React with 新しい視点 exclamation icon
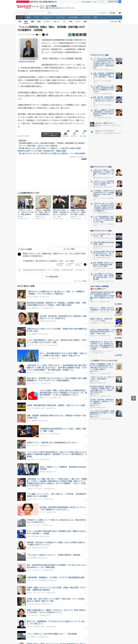The width and height of the screenshot is (138, 644). pos(83,134)
